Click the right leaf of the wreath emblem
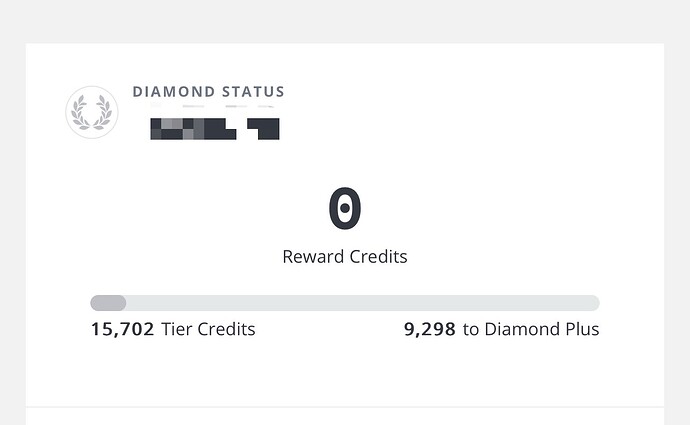The height and width of the screenshot is (425, 690). point(104,113)
